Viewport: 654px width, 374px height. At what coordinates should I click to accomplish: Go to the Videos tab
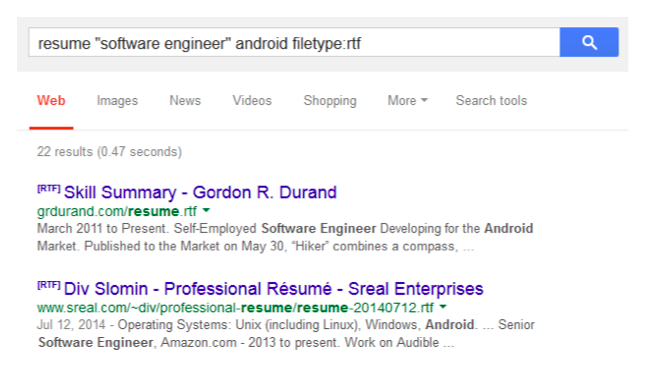pos(252,100)
